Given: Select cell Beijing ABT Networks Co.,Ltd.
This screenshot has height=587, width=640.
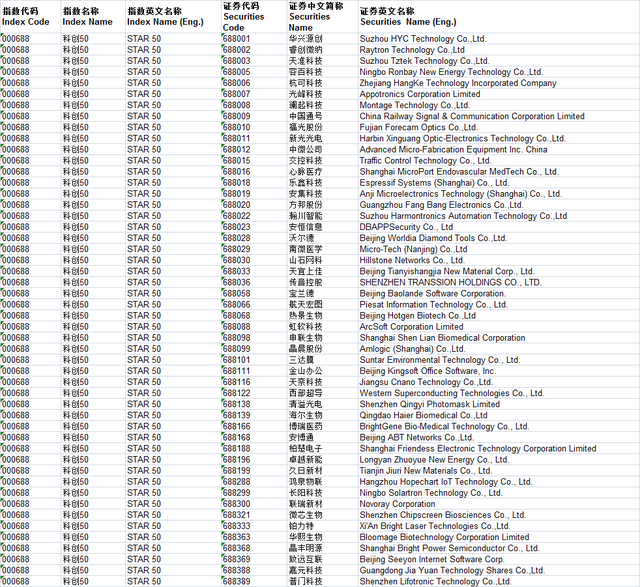Looking at the screenshot, I should [x=498, y=438].
